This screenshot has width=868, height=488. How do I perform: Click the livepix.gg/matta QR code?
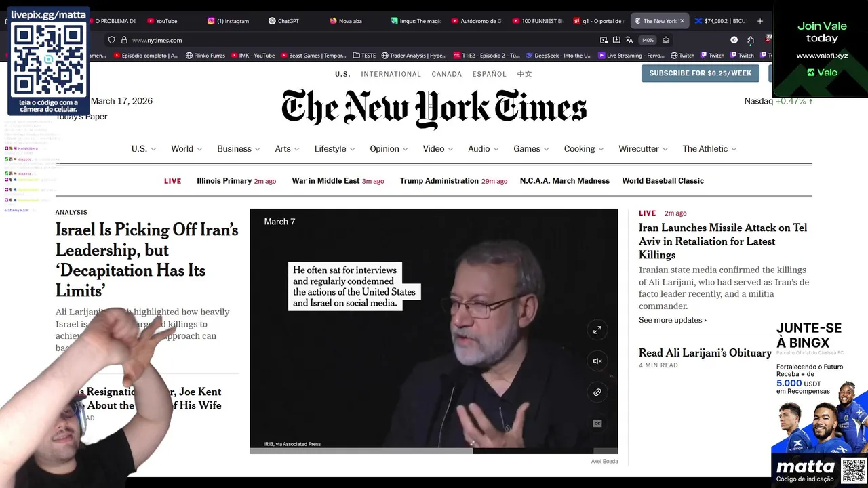[x=49, y=60]
